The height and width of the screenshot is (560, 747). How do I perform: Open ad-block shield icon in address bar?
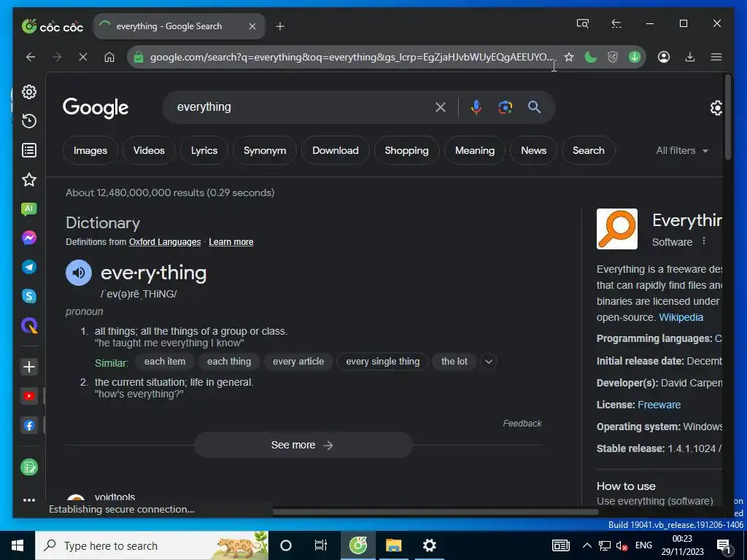tap(613, 57)
